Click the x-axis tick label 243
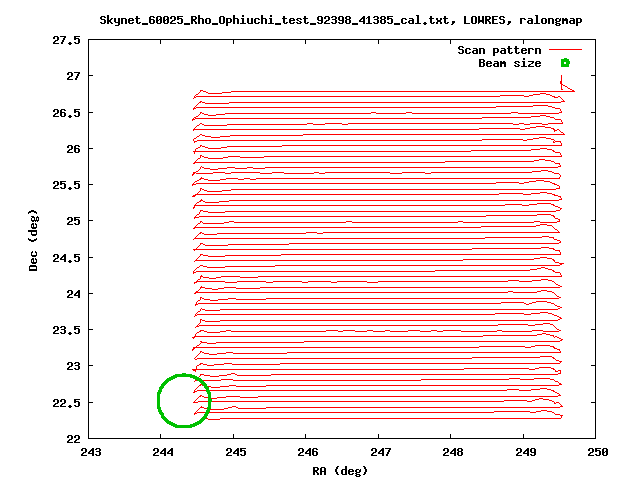 [x=91, y=452]
